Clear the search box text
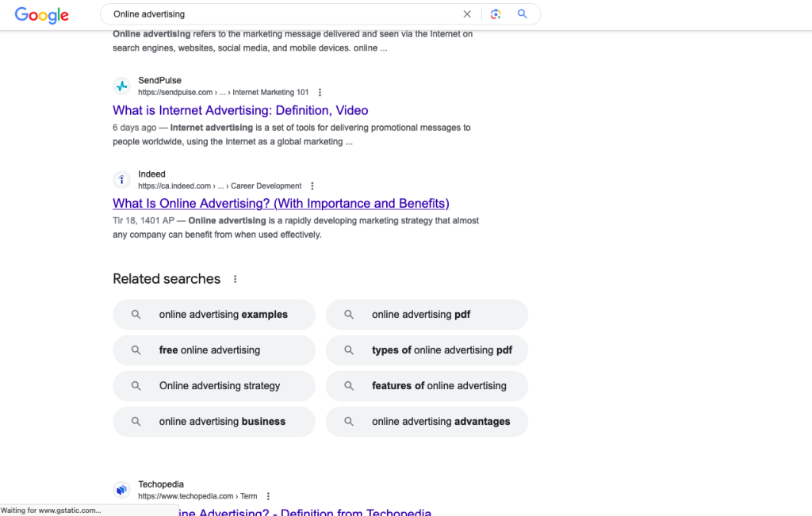Viewport: 812px width, 516px height. [x=467, y=14]
